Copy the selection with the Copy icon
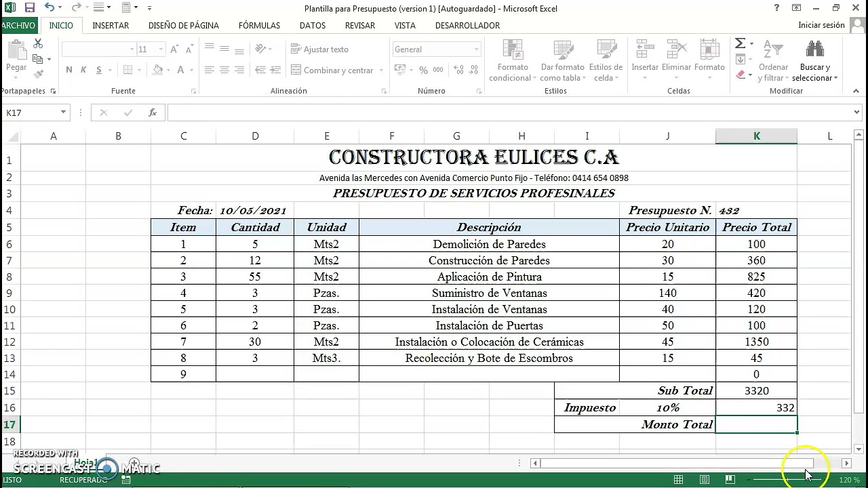Viewport: 868px width, 488px height. 38,59
